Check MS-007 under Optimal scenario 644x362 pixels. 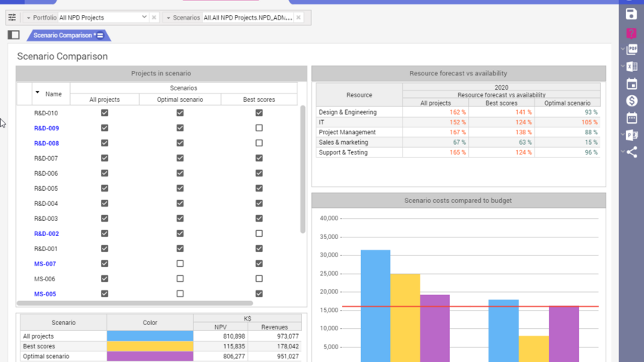pyautogui.click(x=180, y=264)
